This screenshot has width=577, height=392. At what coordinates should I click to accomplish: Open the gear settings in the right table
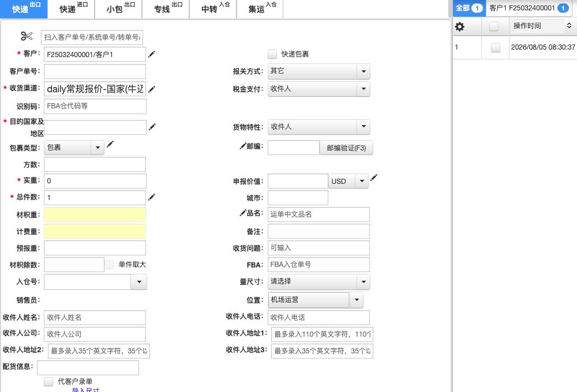click(x=460, y=27)
